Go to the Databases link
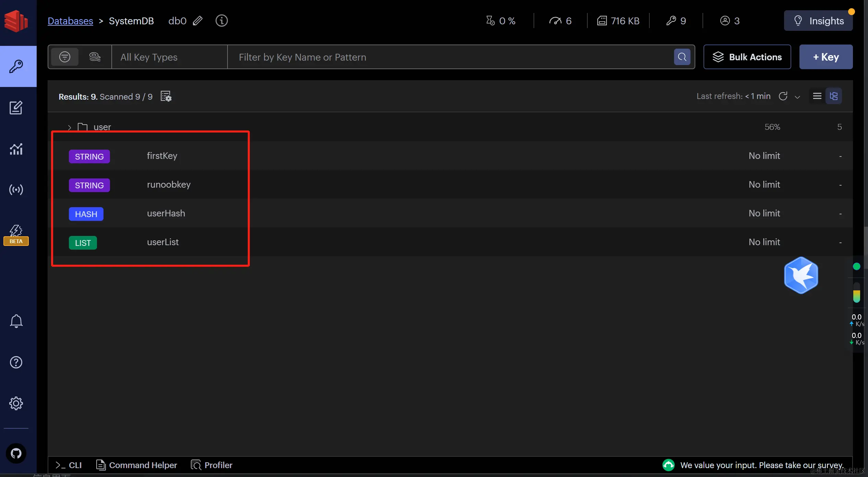The width and height of the screenshot is (868, 477). (x=70, y=21)
